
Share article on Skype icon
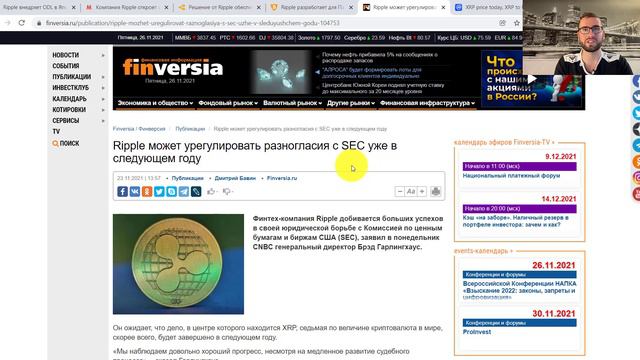click(x=171, y=191)
